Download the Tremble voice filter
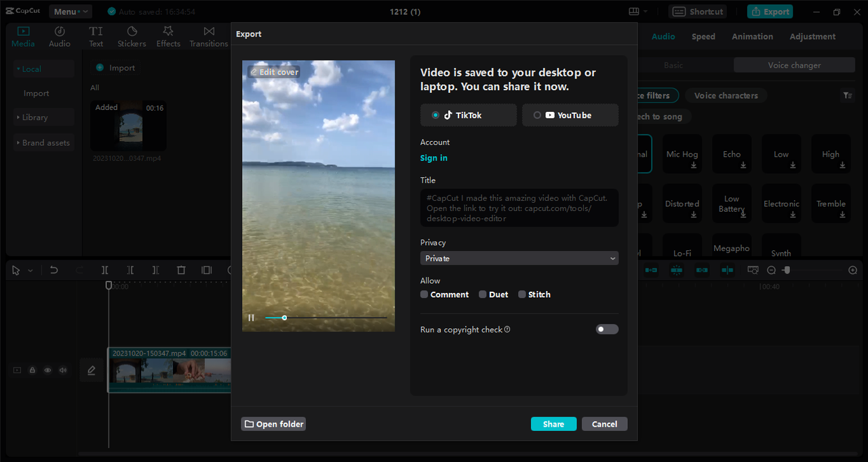868x462 pixels. pyautogui.click(x=842, y=214)
